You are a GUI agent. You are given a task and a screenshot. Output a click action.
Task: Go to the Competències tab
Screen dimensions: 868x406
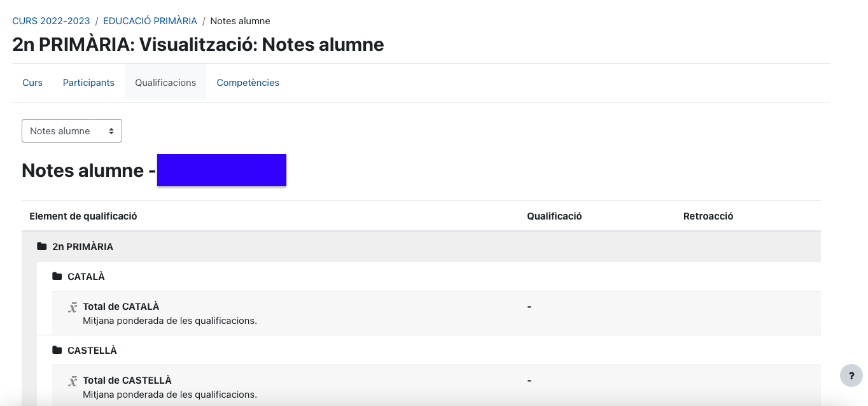(248, 83)
